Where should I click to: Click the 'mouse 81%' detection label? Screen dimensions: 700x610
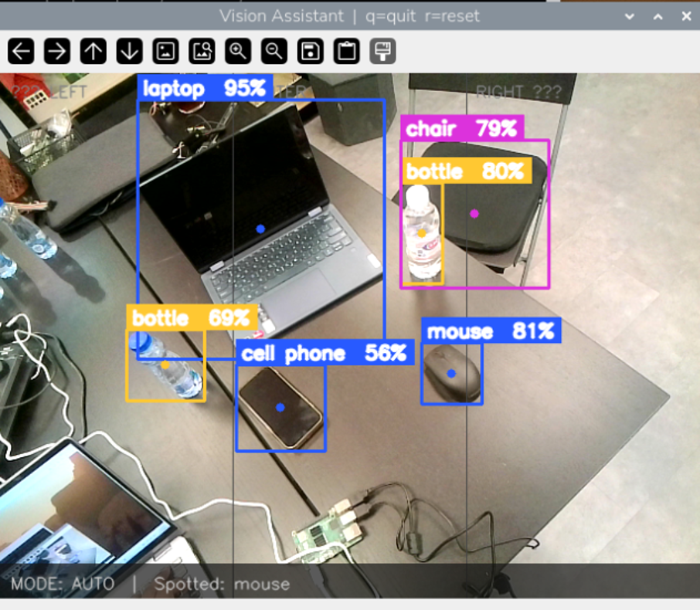pyautogui.click(x=491, y=330)
